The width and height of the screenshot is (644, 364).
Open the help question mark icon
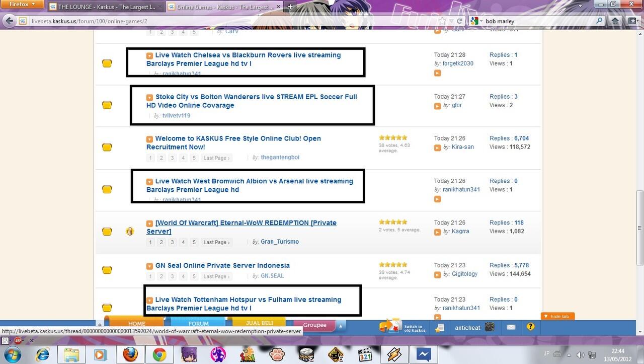[x=530, y=327]
